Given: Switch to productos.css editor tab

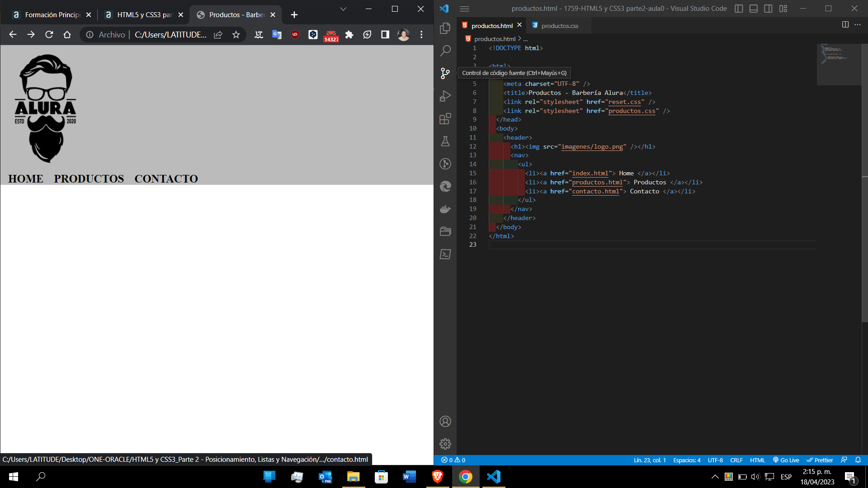Looking at the screenshot, I should 560,26.
